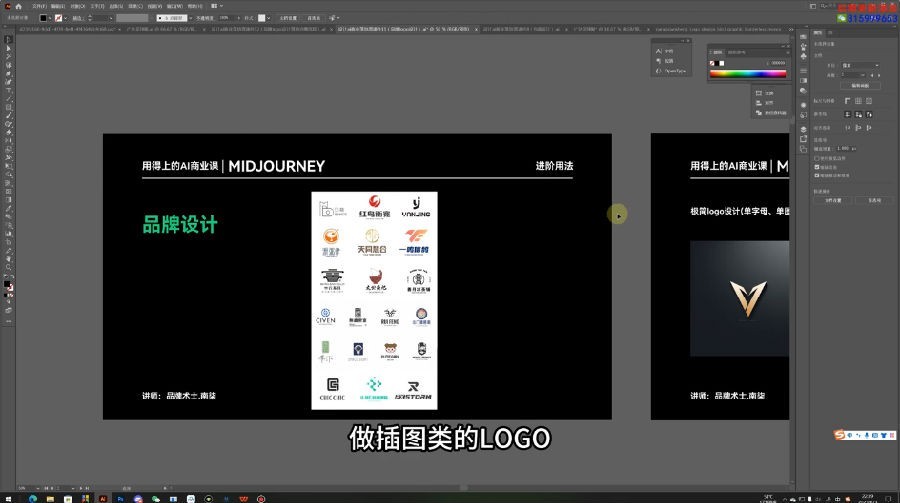This screenshot has height=503, width=900.
Task: Open the 视图(V) menu
Action: 154,6
